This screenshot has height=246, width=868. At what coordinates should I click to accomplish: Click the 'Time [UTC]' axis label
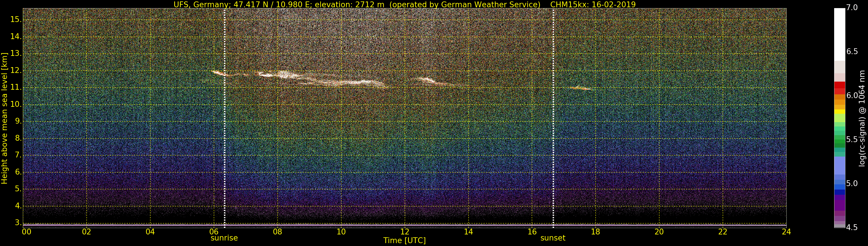[404, 241]
